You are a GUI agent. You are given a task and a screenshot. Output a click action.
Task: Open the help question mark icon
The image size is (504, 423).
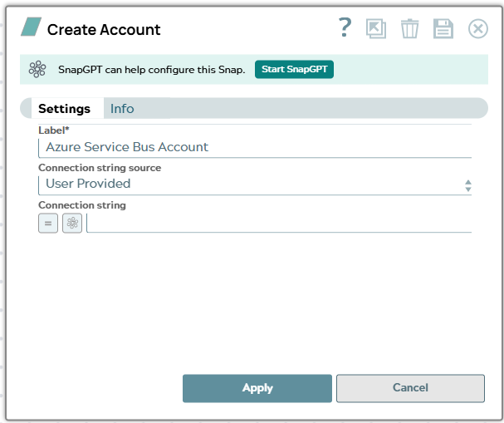pos(345,27)
